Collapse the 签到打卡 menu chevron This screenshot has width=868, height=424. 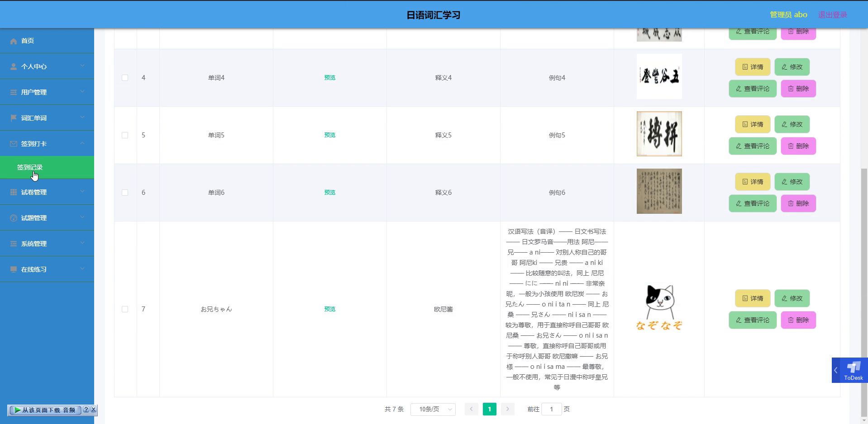point(82,143)
